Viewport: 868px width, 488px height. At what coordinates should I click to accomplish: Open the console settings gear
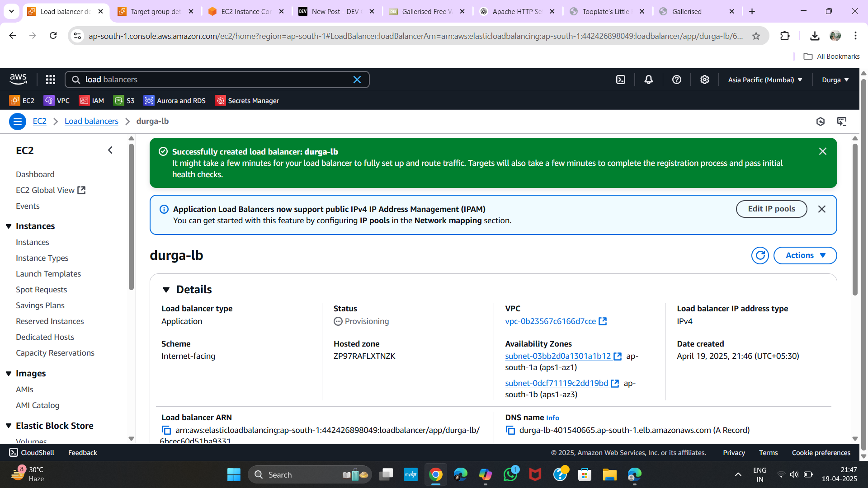(705, 80)
